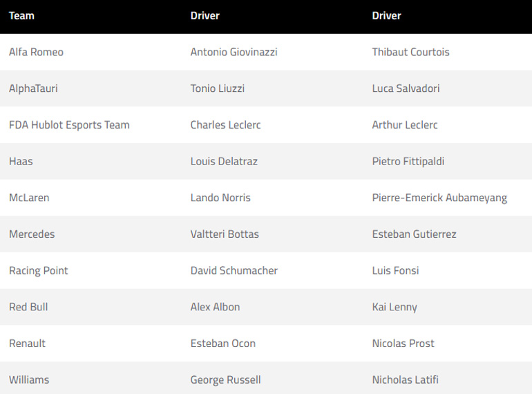532x394 pixels.
Task: Click on Pietro Fittipaldi
Action: click(x=408, y=162)
